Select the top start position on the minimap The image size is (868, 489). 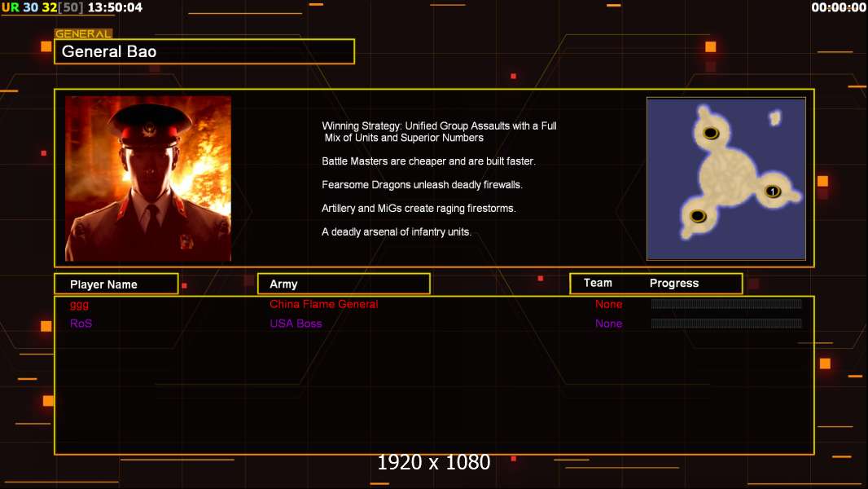pyautogui.click(x=710, y=133)
